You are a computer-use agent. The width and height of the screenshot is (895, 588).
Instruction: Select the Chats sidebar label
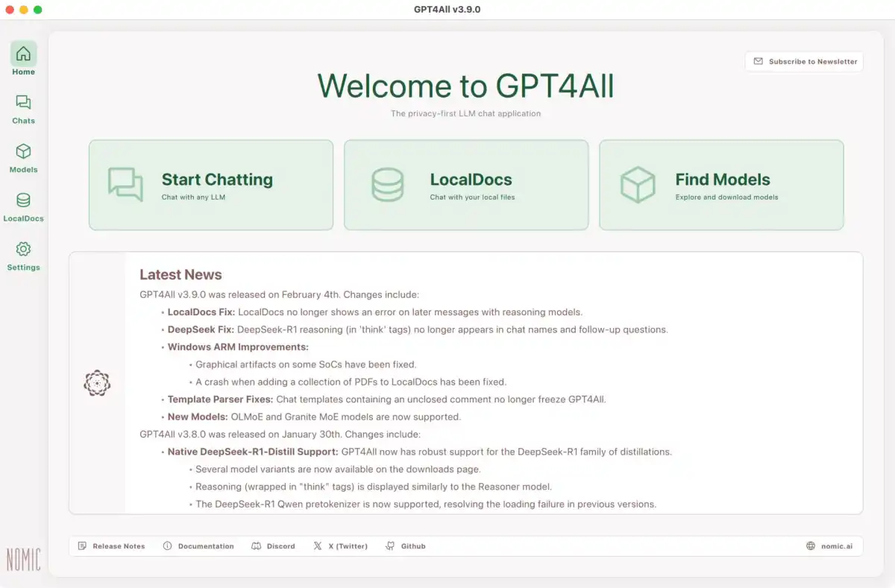pos(23,121)
